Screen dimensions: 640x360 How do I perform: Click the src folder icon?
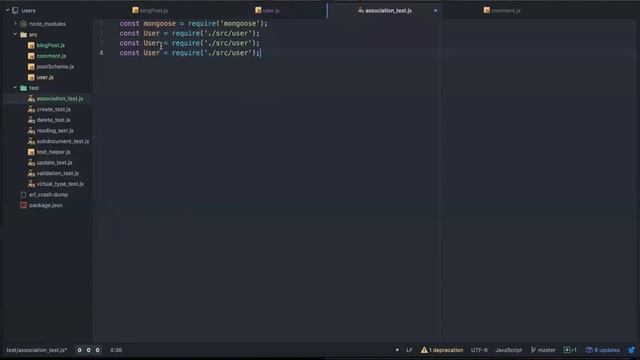pyautogui.click(x=23, y=35)
